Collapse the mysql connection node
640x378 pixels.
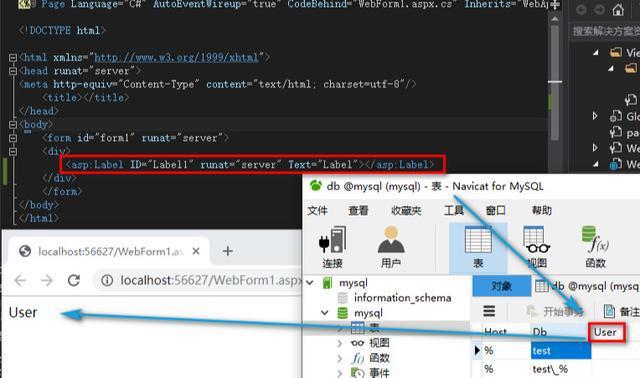click(x=310, y=282)
